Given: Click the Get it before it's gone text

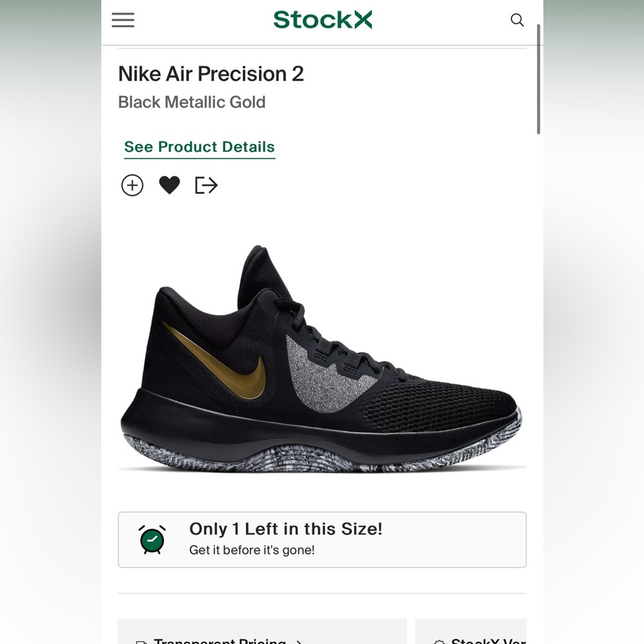Looking at the screenshot, I should (252, 551).
